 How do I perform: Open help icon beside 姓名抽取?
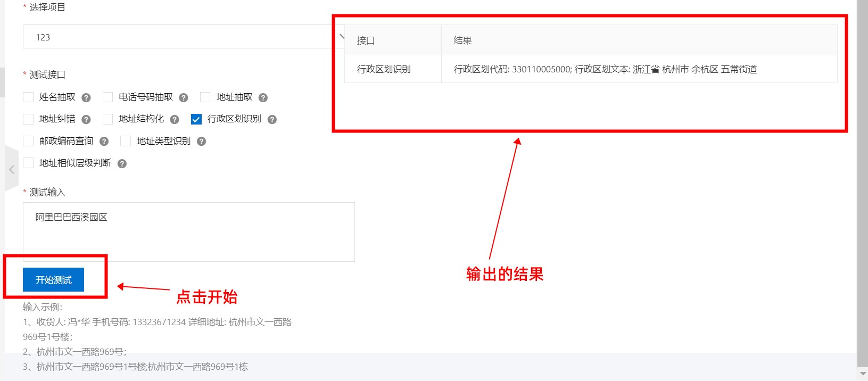click(86, 97)
